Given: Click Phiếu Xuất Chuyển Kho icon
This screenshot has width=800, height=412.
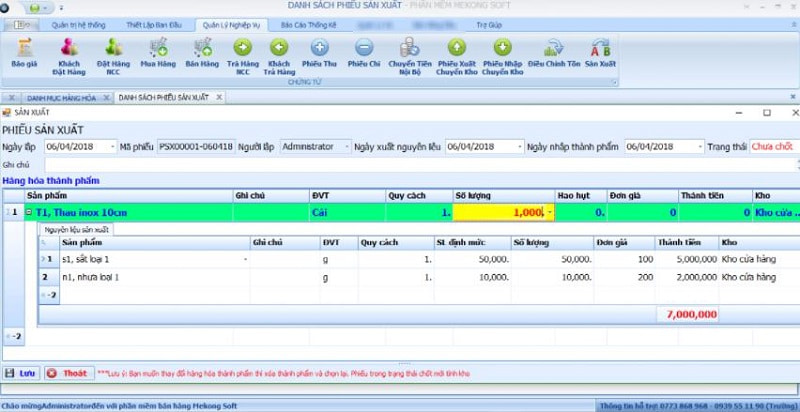Looking at the screenshot, I should pyautogui.click(x=456, y=54).
